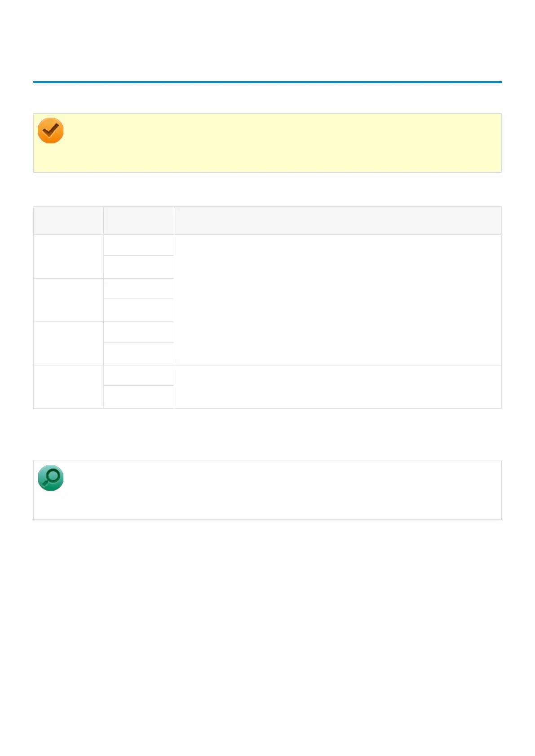Click the blue horizontal divider line
The width and height of the screenshot is (535, 756).
(267, 82)
